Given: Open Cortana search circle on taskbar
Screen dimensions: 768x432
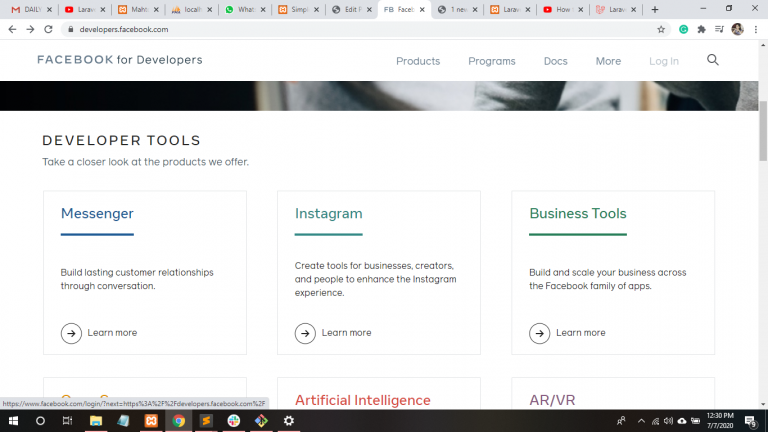Looking at the screenshot, I should 40,421.
